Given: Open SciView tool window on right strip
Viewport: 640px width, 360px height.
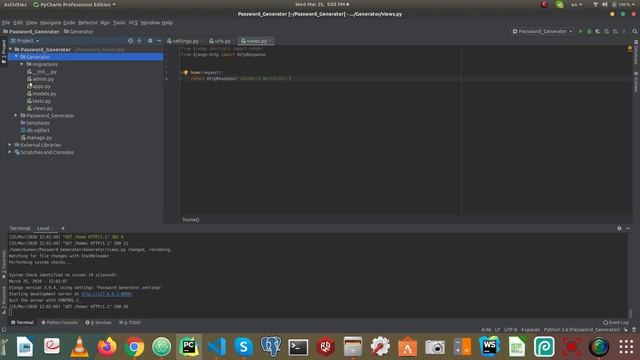Looking at the screenshot, I should point(636,82).
